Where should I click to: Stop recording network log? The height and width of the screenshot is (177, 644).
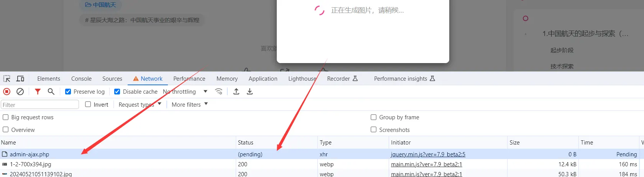[x=7, y=92]
